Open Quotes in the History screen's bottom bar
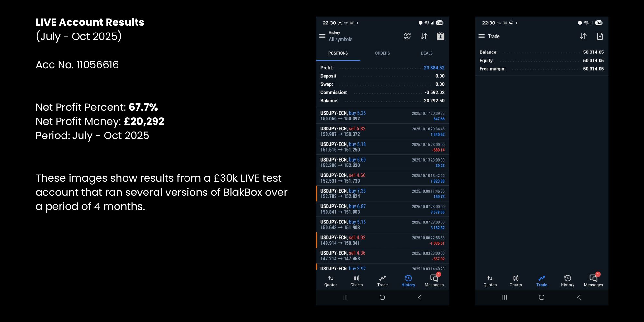 click(331, 281)
